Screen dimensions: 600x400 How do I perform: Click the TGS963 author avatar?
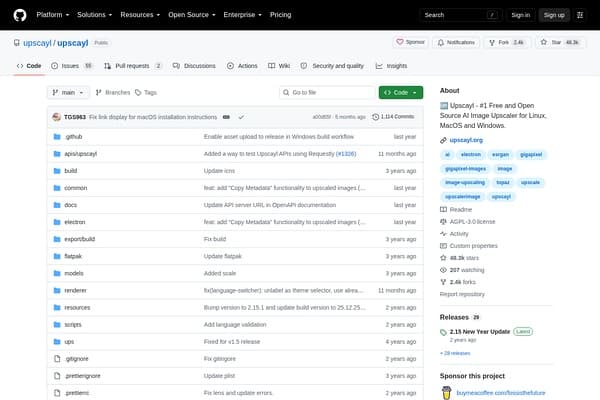[57, 117]
